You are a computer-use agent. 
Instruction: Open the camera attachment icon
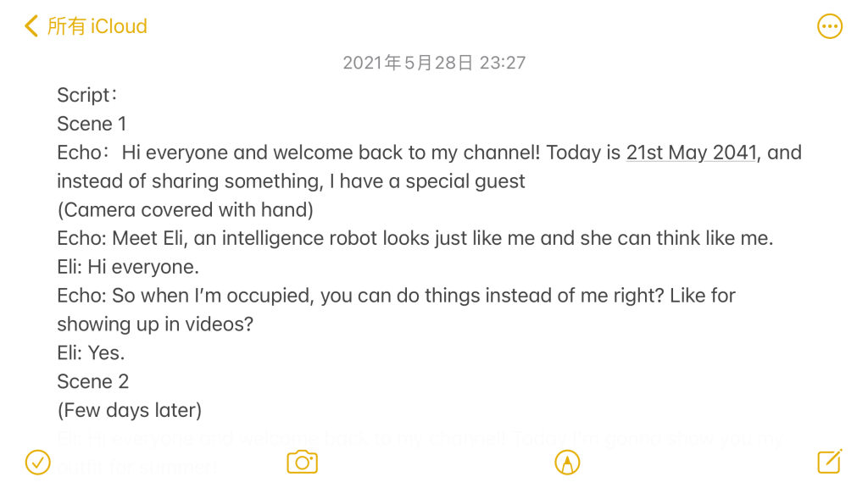(302, 462)
